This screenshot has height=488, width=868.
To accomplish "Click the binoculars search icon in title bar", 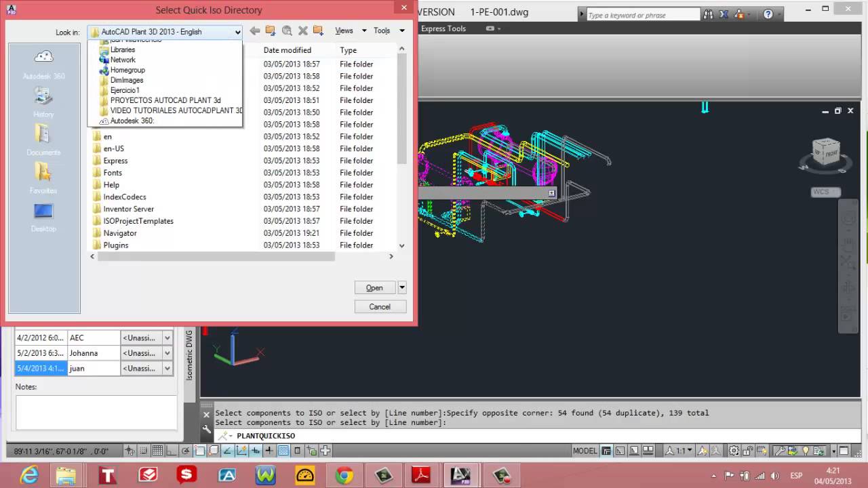I will click(x=709, y=14).
